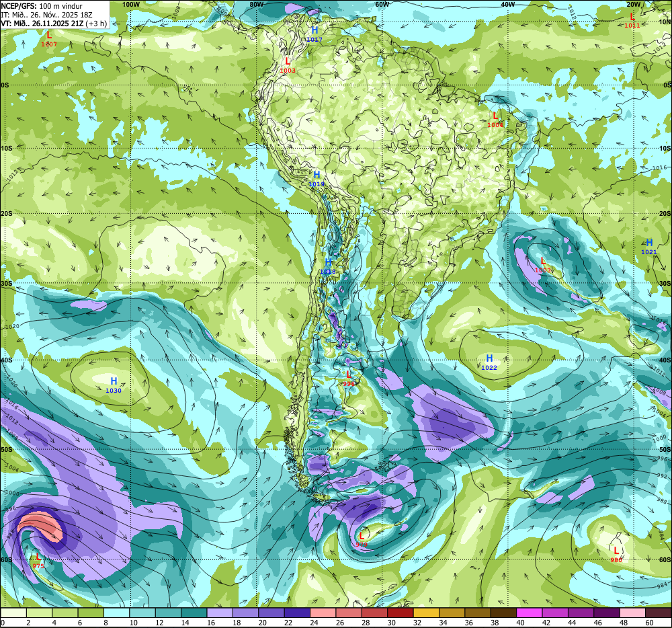
Task: Click the low pressure label L 1004
Action: (x=495, y=120)
